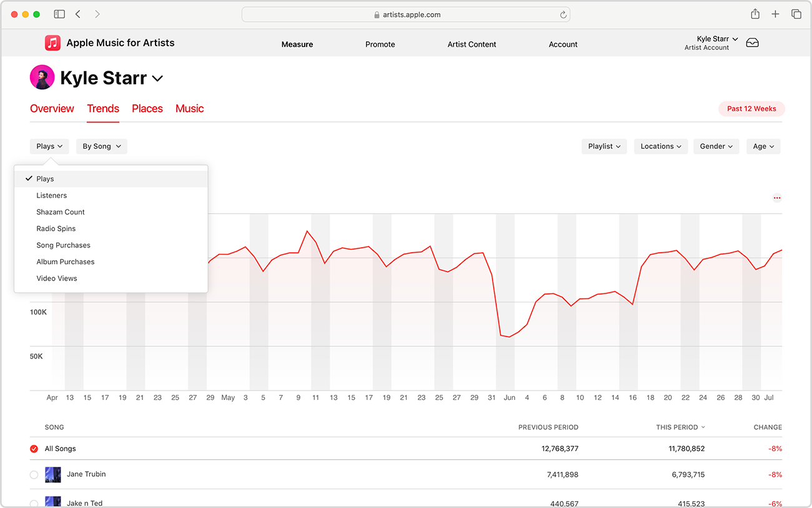
Task: Switch to the Places tab
Action: [147, 109]
